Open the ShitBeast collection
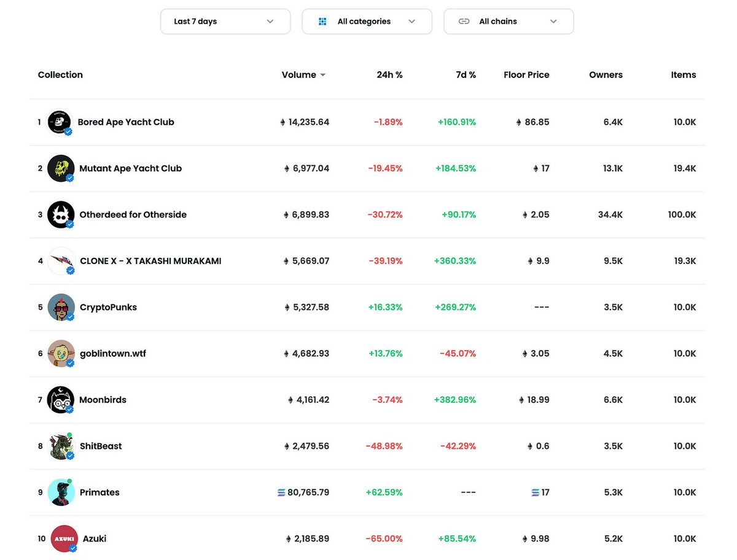 click(x=101, y=446)
